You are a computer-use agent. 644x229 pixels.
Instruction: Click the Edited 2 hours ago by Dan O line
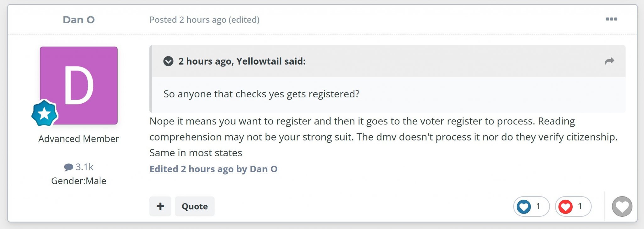click(x=213, y=169)
